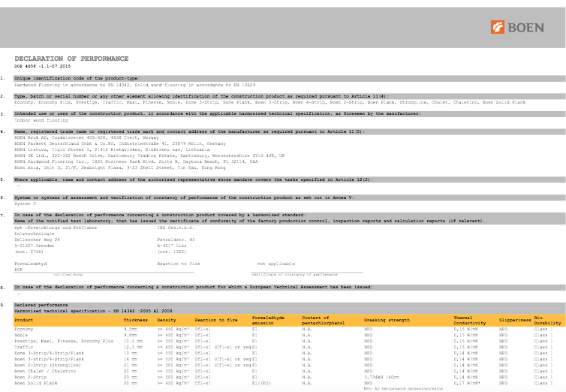Select the 'NPD: No Performance Determined' footnote

404,389
